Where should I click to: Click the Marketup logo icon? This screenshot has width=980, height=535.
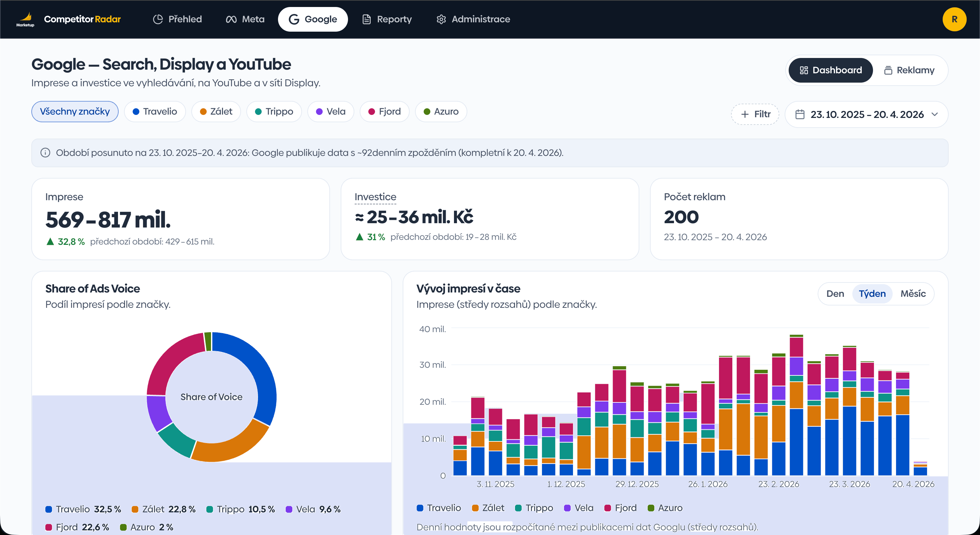tap(25, 19)
